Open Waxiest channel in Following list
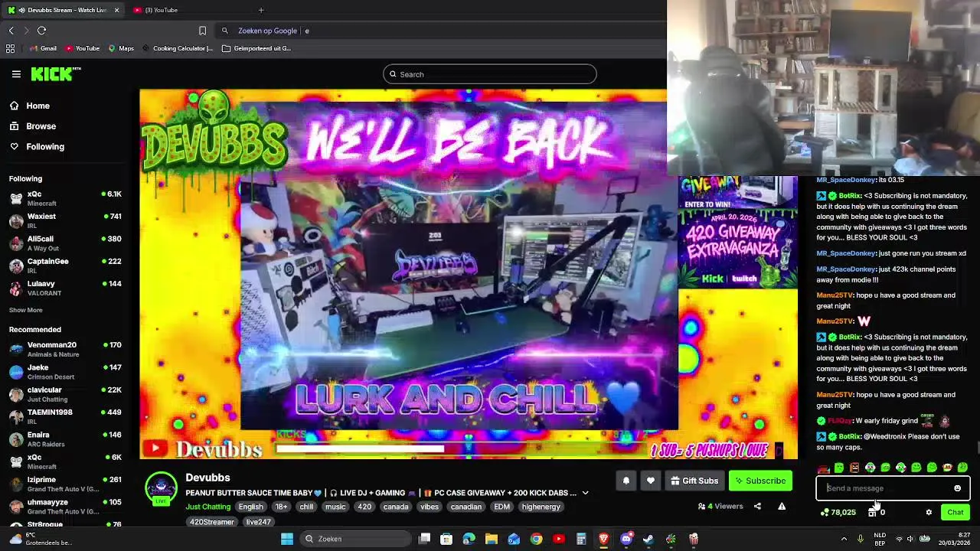This screenshot has width=980, height=551. click(x=65, y=220)
